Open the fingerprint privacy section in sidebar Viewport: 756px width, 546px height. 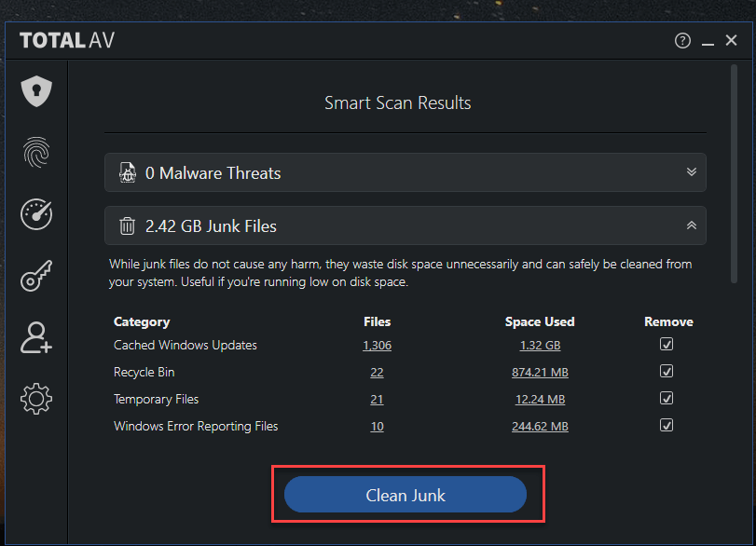tap(36, 152)
